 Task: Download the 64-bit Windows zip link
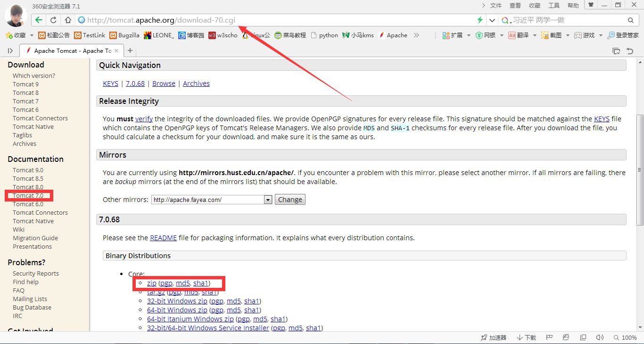(177, 310)
